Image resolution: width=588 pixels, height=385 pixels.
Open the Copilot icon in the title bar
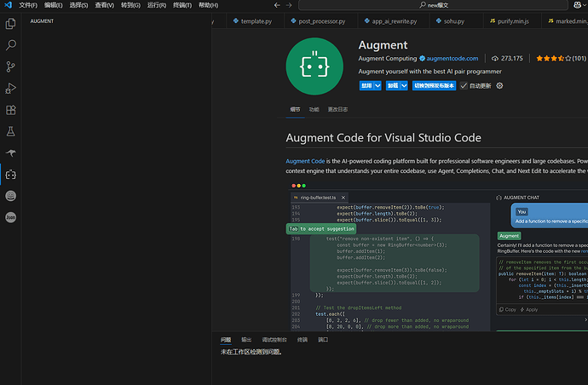point(578,5)
